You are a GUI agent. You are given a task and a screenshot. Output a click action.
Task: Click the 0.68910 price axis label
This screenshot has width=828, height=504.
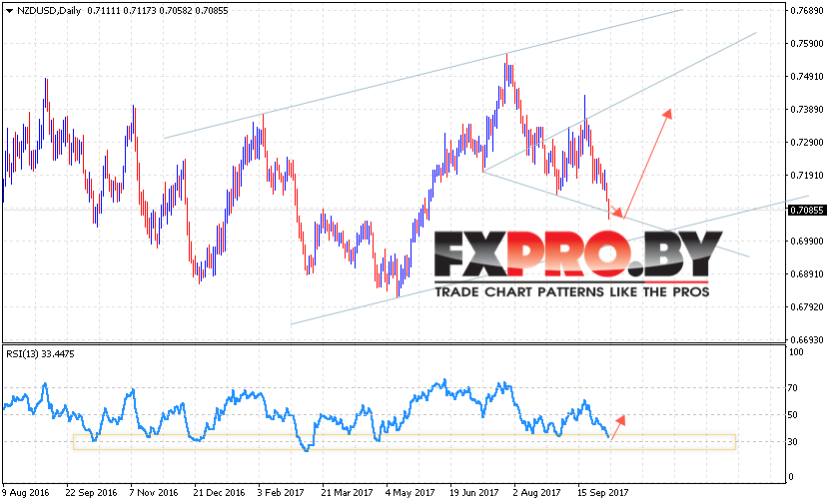pyautogui.click(x=806, y=273)
